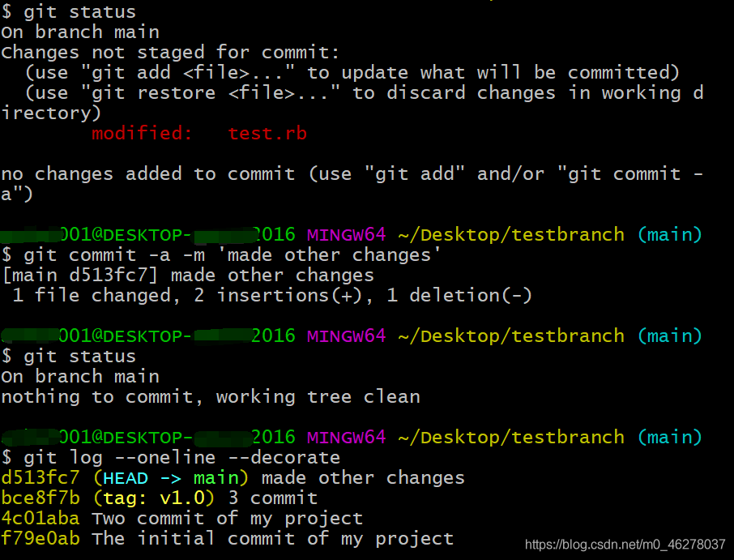This screenshot has width=734, height=560.
Task: Click the commit hash f79e0ab in log
Action: pos(41,538)
